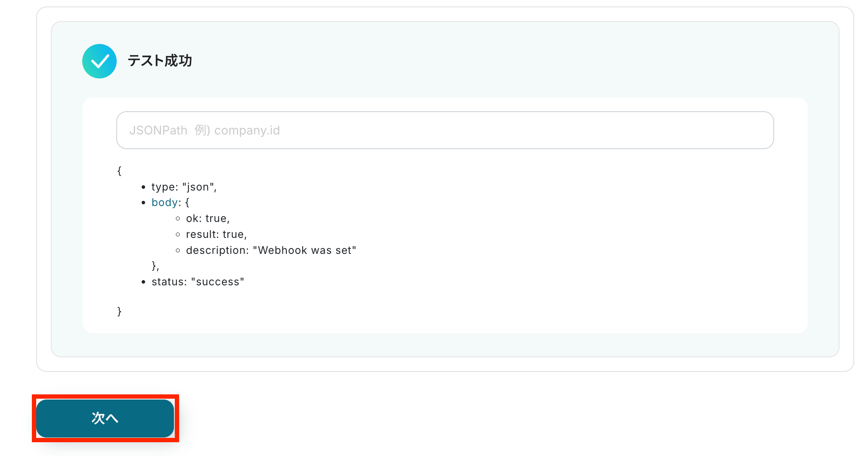Click the true value beside ok
The image size is (868, 456).
[216, 219]
